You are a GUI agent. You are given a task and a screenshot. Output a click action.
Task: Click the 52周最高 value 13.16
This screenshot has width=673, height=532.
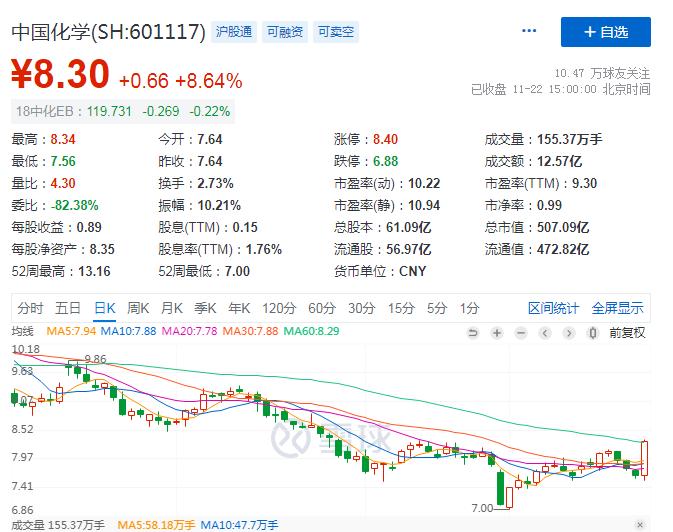click(x=94, y=271)
